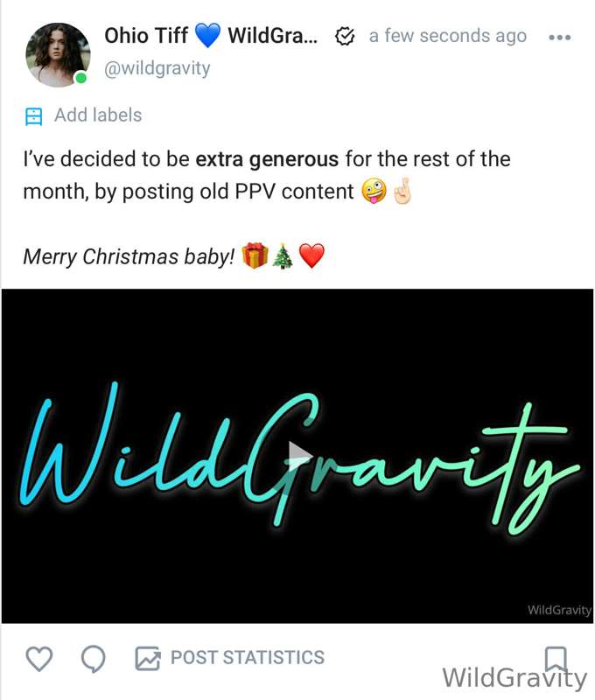Click the 'a few seconds ago' timestamp
Viewport: 595px width, 700px height.
[x=448, y=36]
